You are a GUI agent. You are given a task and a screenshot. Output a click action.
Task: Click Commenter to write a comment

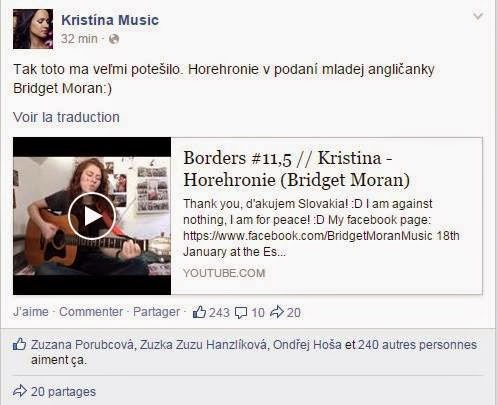91,312
